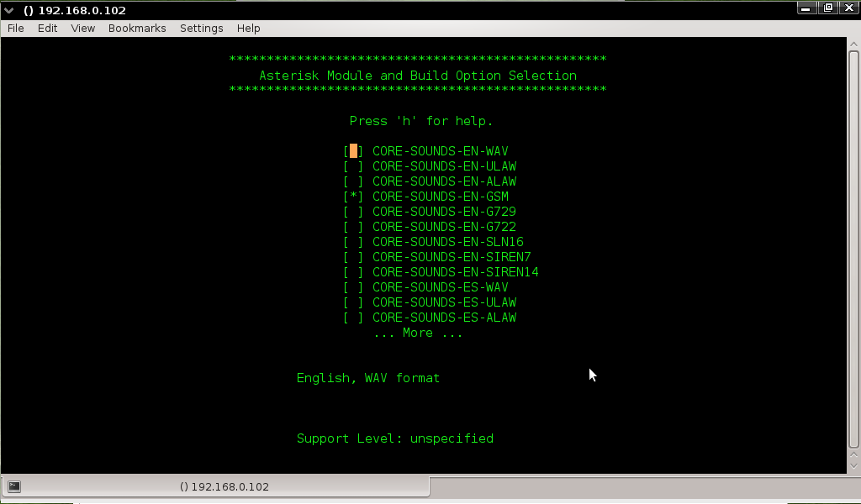Maximize the terminal window

[x=828, y=8]
